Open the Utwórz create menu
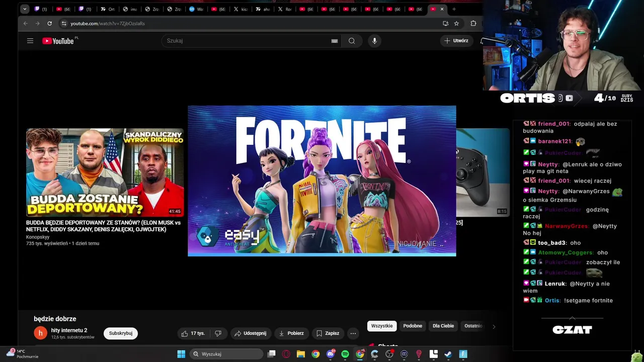Viewport: 644px width, 362px height. (456, 41)
